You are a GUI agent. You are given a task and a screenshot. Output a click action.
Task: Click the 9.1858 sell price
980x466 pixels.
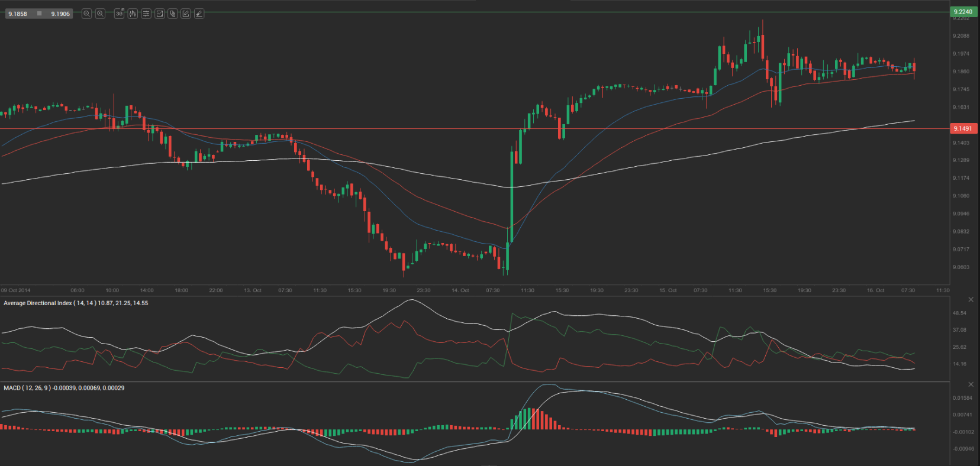(18, 14)
